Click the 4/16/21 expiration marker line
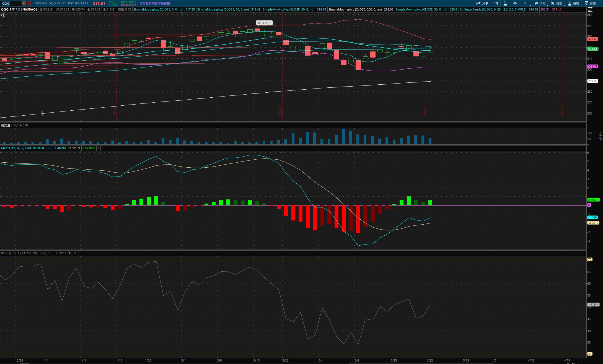 click(x=564, y=66)
